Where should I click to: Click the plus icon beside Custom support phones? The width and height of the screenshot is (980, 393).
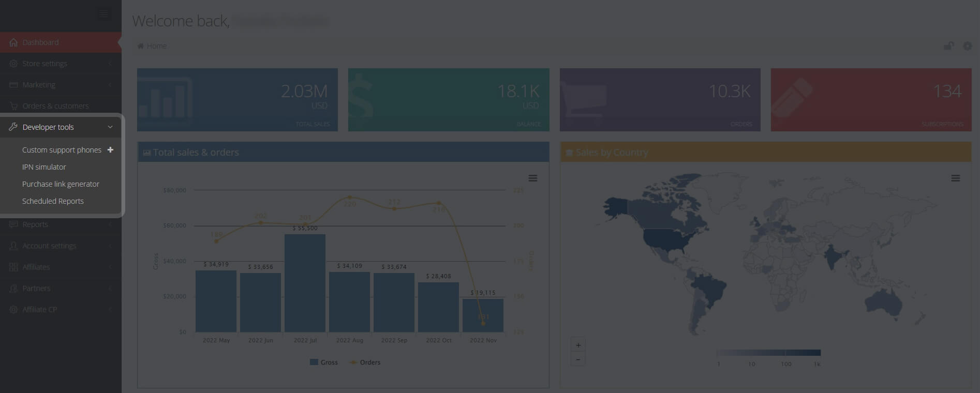110,150
